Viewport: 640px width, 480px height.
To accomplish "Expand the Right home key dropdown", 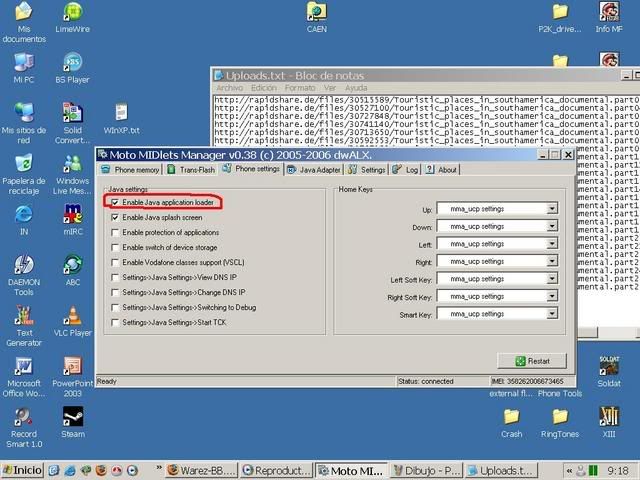I will tap(552, 261).
